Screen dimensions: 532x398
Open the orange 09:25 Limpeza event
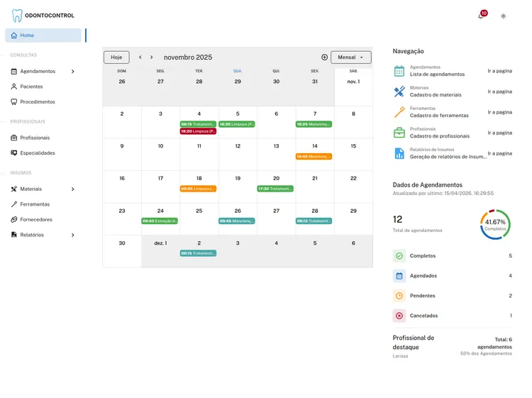coord(198,189)
